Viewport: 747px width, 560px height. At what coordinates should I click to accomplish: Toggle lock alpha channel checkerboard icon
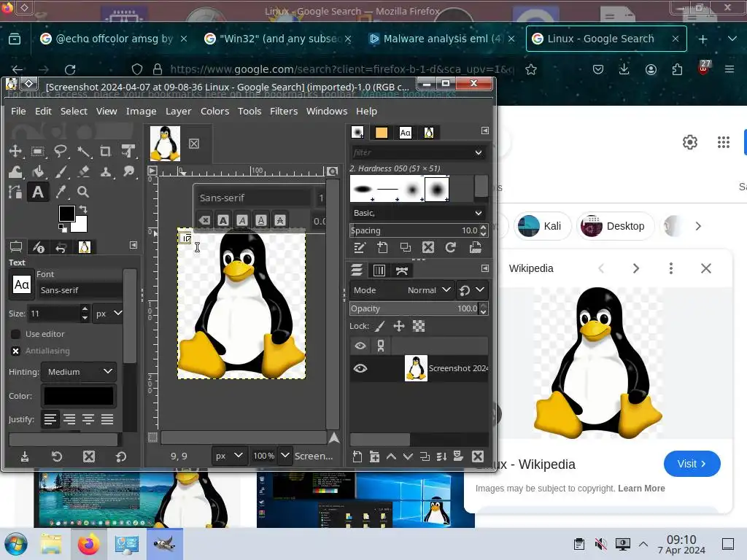[x=418, y=326]
